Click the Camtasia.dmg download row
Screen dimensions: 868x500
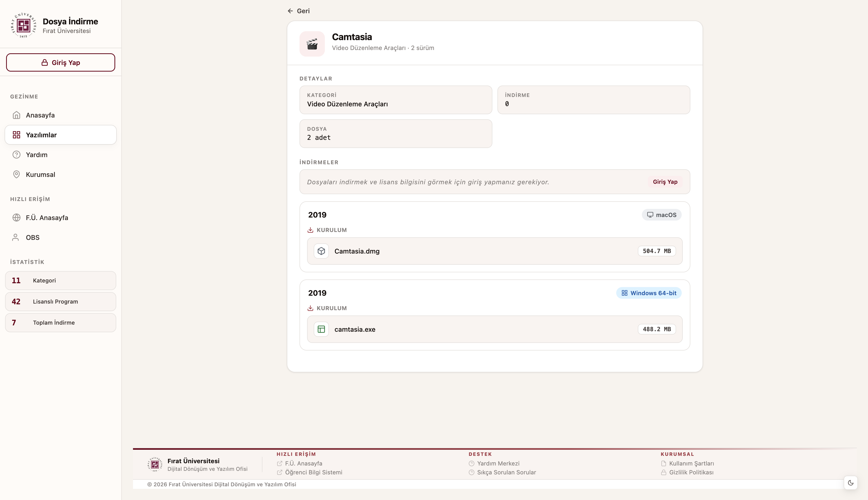(494, 251)
